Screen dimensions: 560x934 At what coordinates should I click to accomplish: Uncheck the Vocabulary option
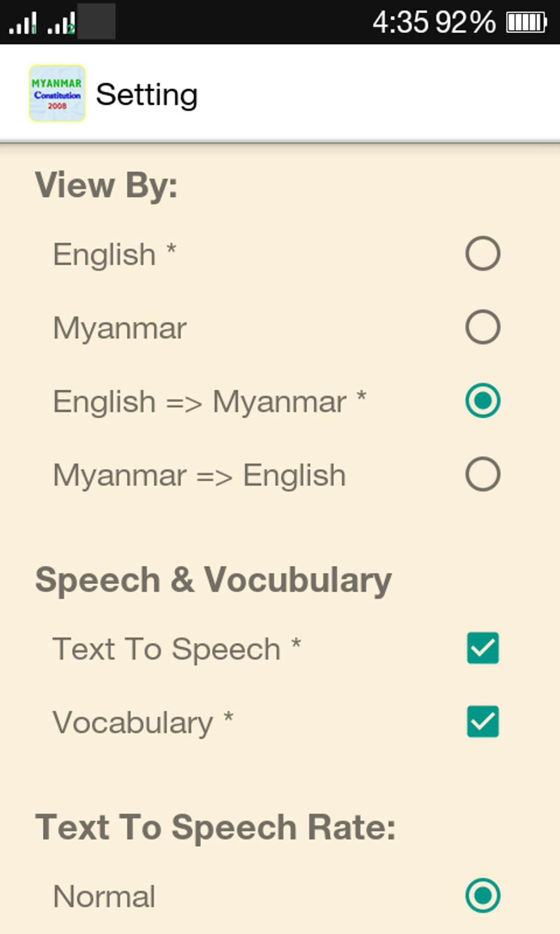(482, 722)
